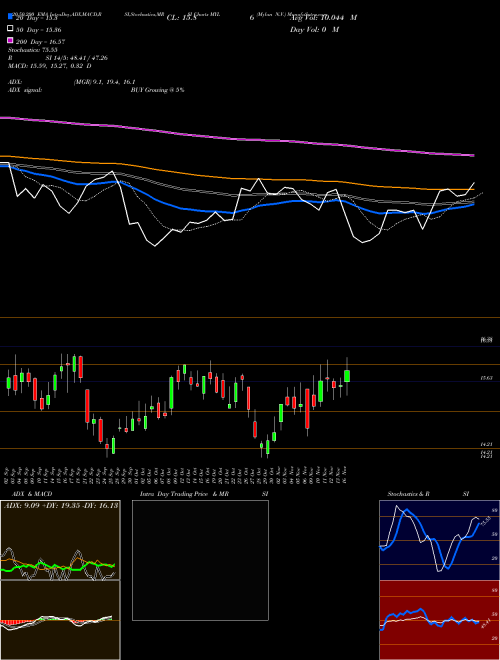The image size is (500, 660).
Task: Click the blue 20 Day legend swatch
Action: tap(10, 16)
